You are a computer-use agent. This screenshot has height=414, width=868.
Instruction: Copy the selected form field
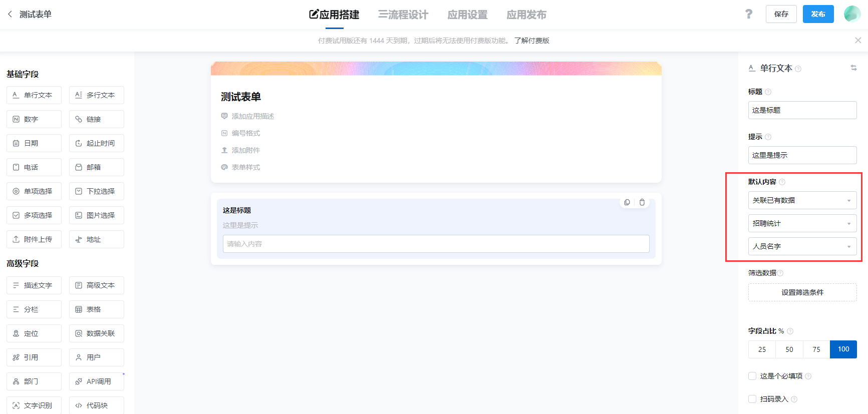[627, 202]
